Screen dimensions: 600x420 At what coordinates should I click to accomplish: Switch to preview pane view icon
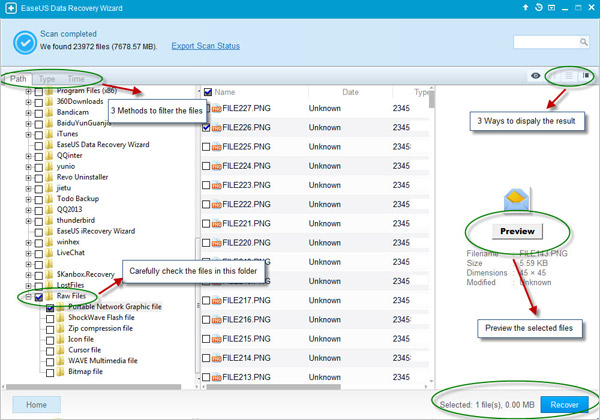point(587,75)
